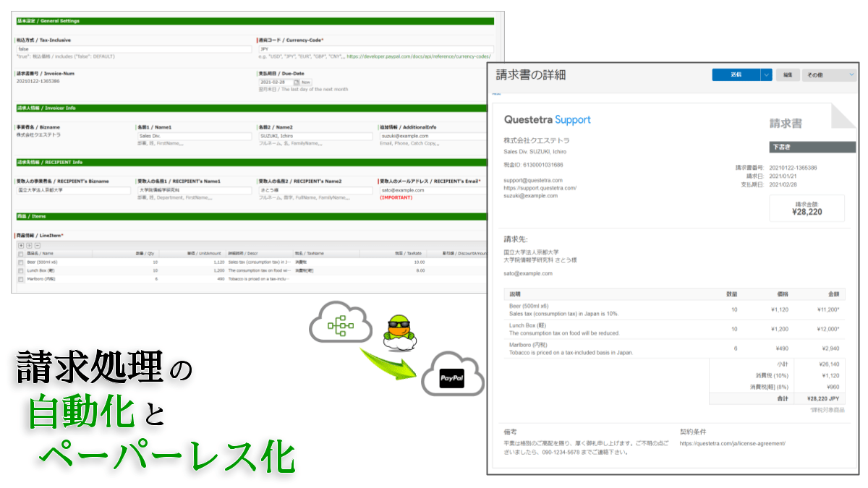Check the Marlboro row checkbox
868x488 pixels.
click(x=20, y=278)
